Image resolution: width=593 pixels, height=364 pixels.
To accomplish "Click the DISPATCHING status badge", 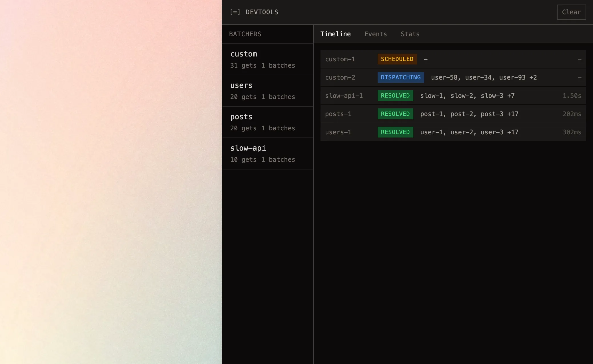I will [401, 77].
